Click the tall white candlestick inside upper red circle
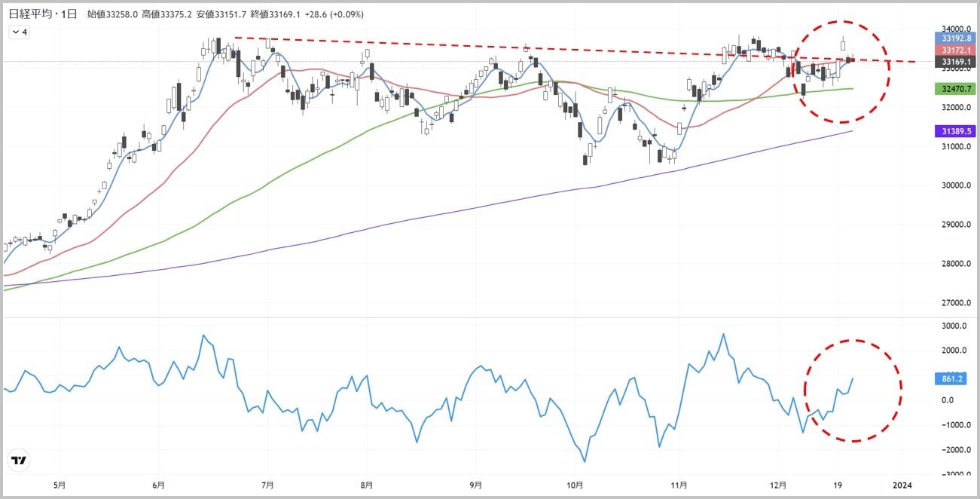Screen dimensions: 980x499 point(843,44)
